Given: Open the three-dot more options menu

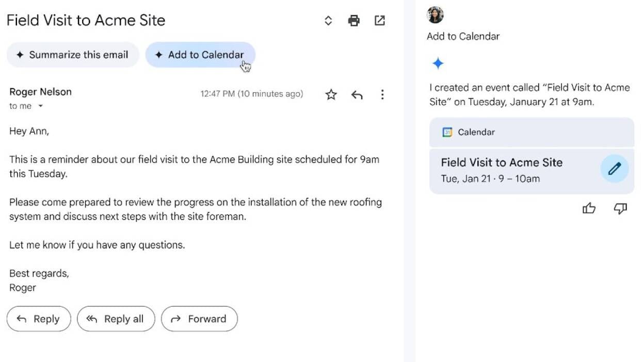Looking at the screenshot, I should coord(382,94).
